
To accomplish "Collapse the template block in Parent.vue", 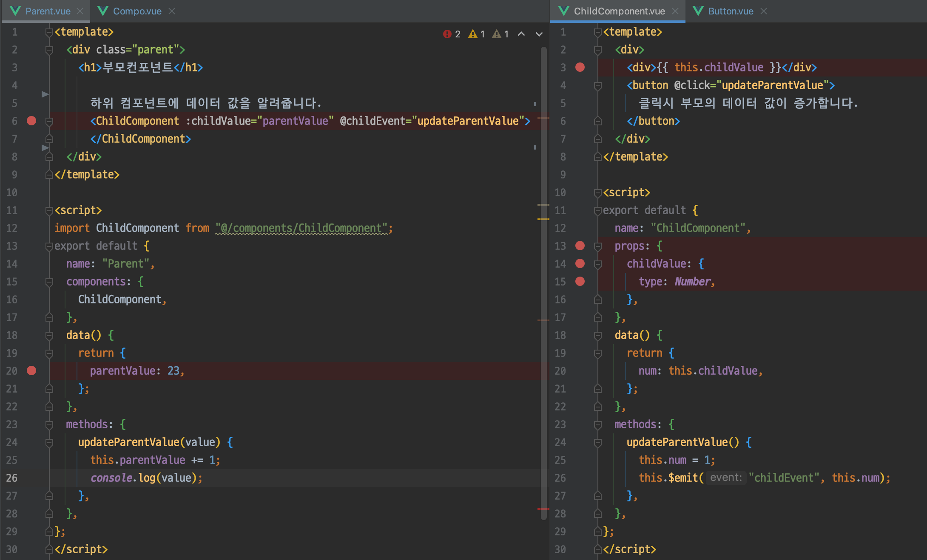I will click(49, 32).
